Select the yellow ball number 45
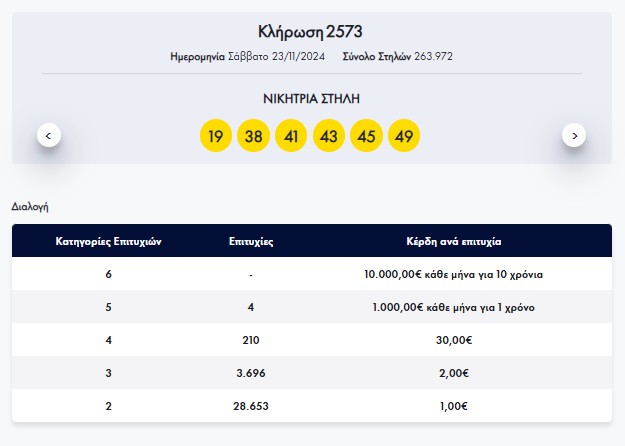625x446 pixels. click(x=366, y=136)
